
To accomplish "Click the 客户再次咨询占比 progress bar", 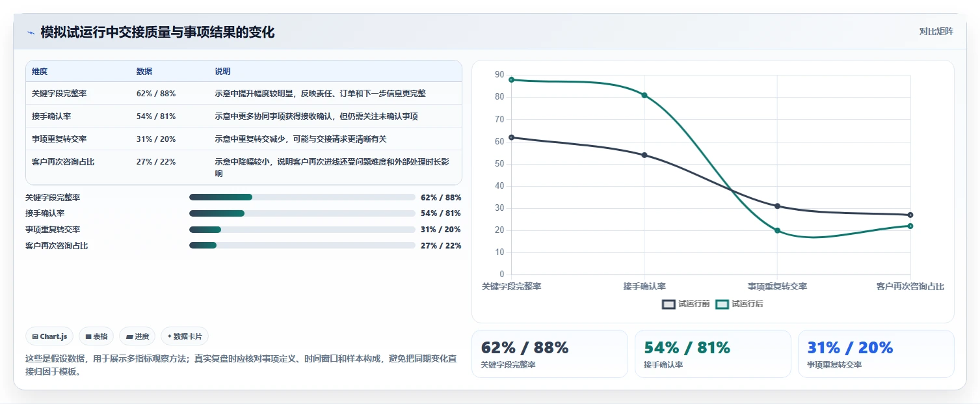I will point(302,246).
